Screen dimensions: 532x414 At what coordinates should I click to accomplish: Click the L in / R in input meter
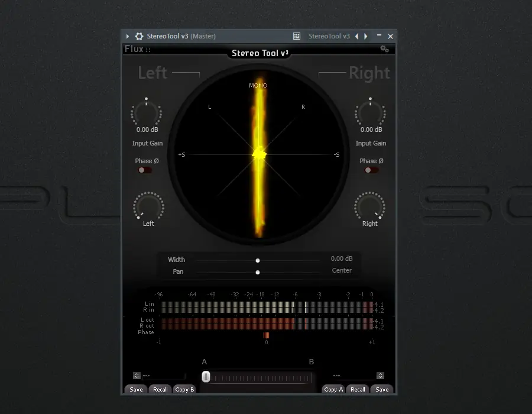(x=267, y=307)
